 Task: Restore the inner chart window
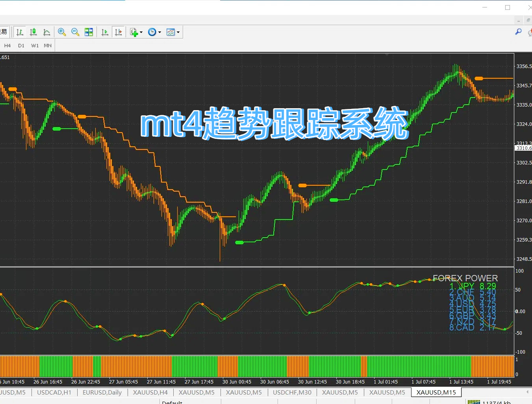(x=528, y=20)
